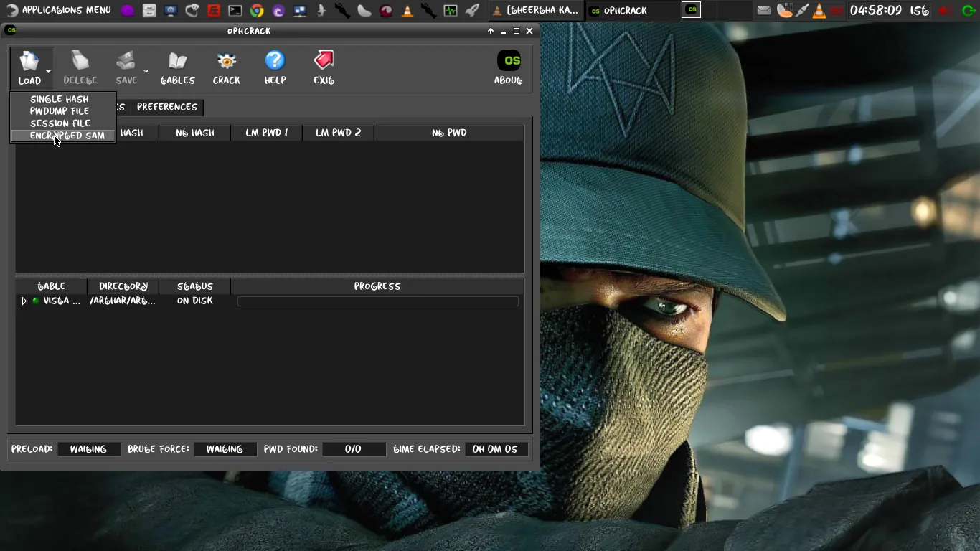Viewport: 980px width, 551px height.
Task: Click the Progress column header
Action: click(x=377, y=286)
